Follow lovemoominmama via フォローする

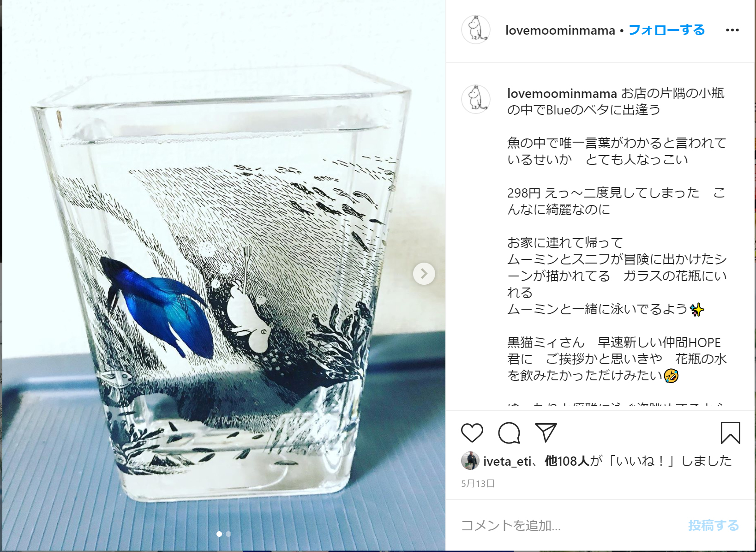(x=666, y=30)
